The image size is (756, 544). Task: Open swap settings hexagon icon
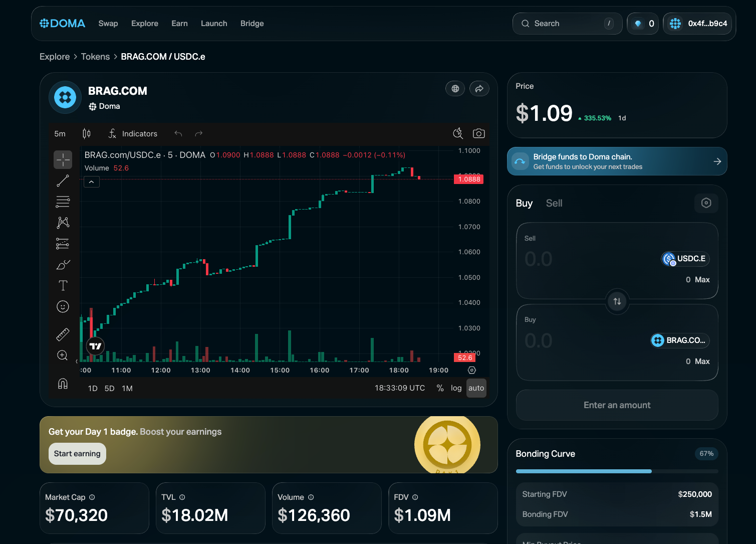(x=706, y=203)
